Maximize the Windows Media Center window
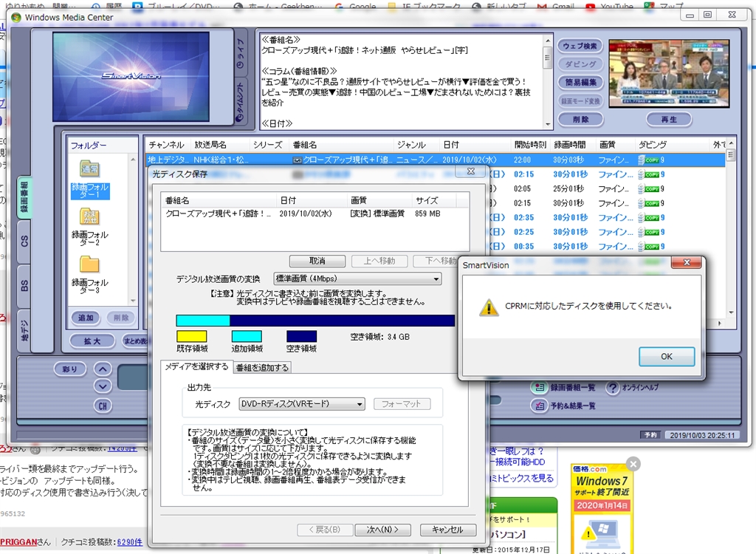The image size is (756, 554). (x=707, y=15)
